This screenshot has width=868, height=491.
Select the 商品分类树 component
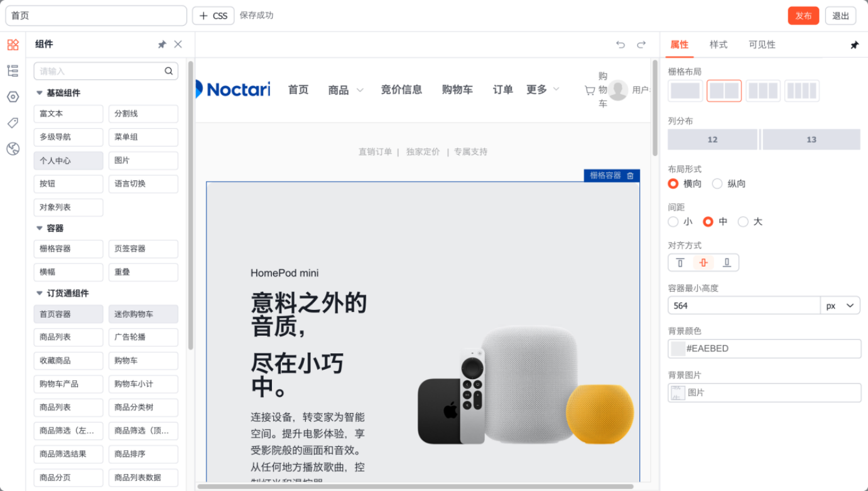click(x=143, y=407)
